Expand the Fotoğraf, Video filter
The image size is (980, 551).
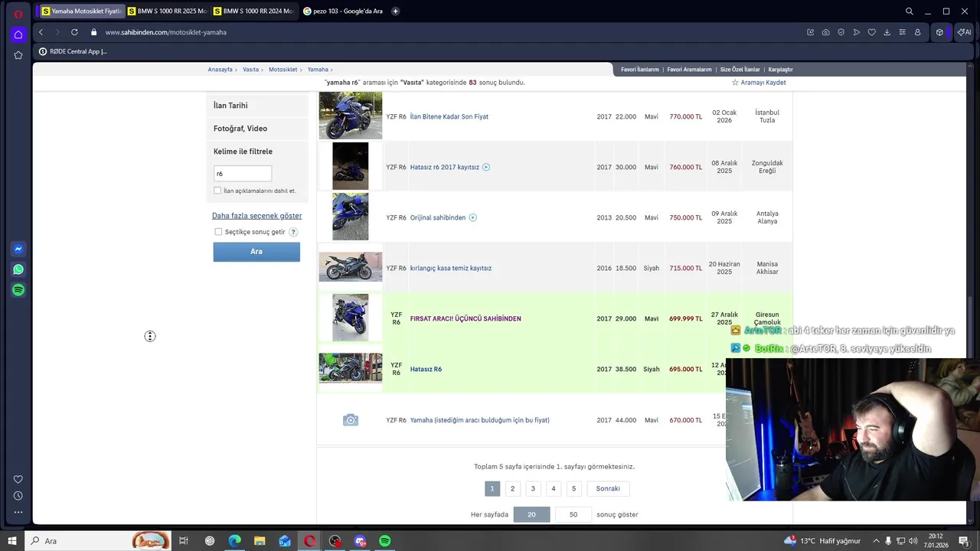[x=256, y=129]
